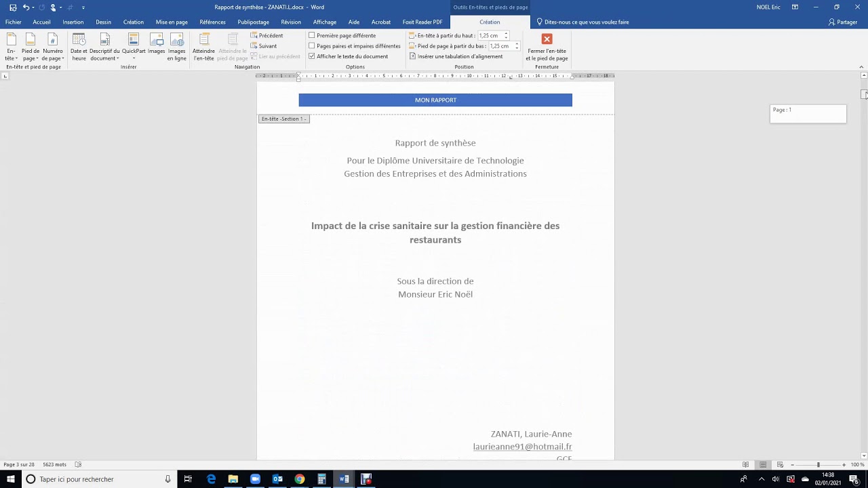Save the document with the Enregistrer icon
Viewport: 868px width, 488px height.
pyautogui.click(x=13, y=7)
